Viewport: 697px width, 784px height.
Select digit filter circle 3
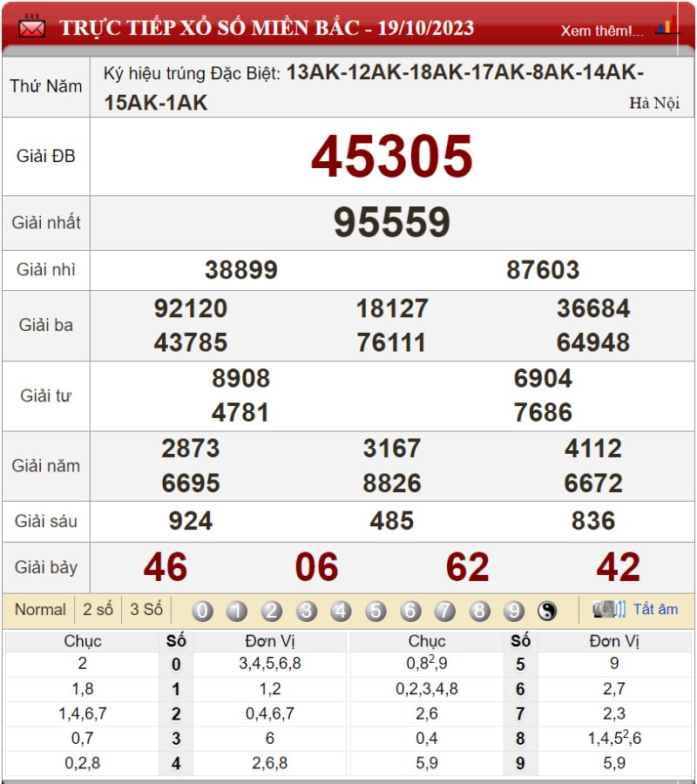pos(307,611)
